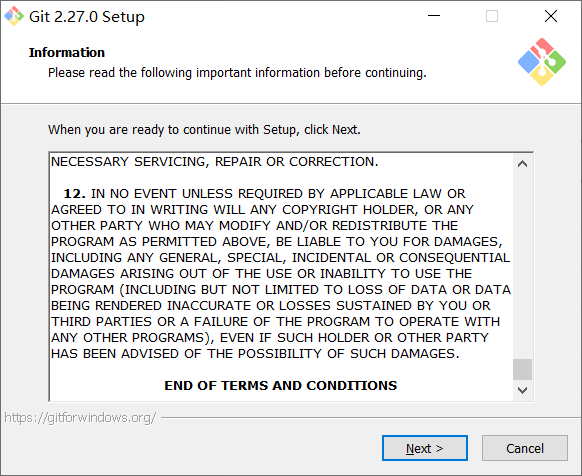Cancel the Git installation
The height and width of the screenshot is (476, 582).
point(525,448)
